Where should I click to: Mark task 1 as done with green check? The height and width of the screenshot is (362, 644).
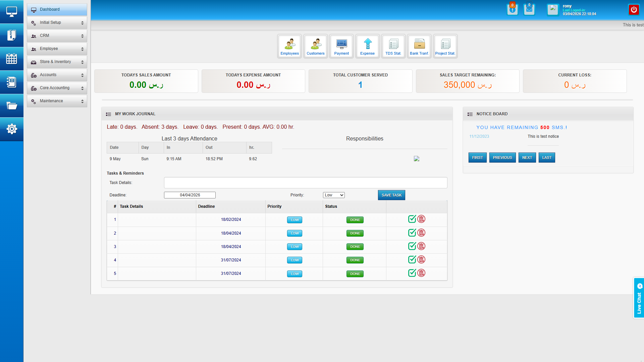coord(412,219)
